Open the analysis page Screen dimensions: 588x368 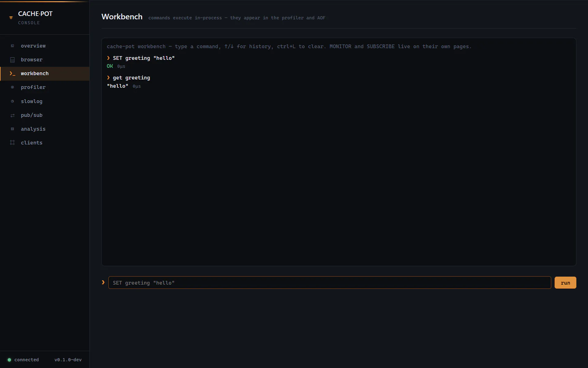pos(45,129)
